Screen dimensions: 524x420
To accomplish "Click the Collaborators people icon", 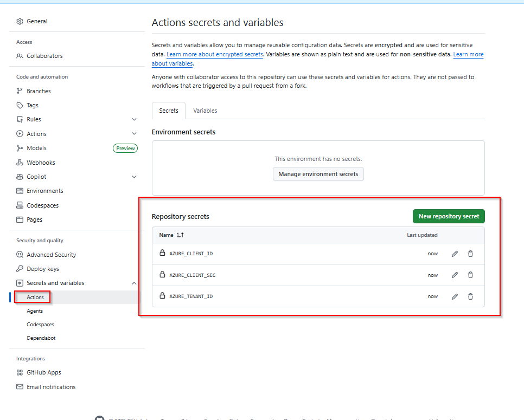I will [x=20, y=56].
